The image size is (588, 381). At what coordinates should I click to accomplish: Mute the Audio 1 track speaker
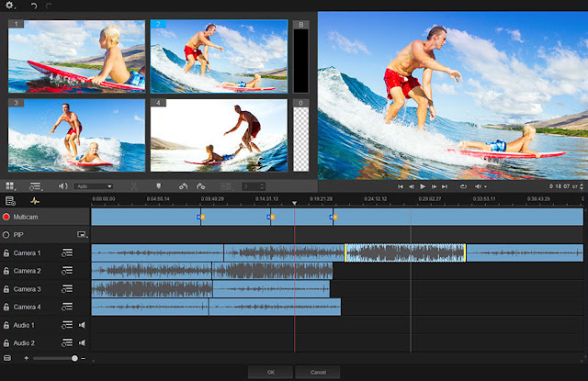82,325
